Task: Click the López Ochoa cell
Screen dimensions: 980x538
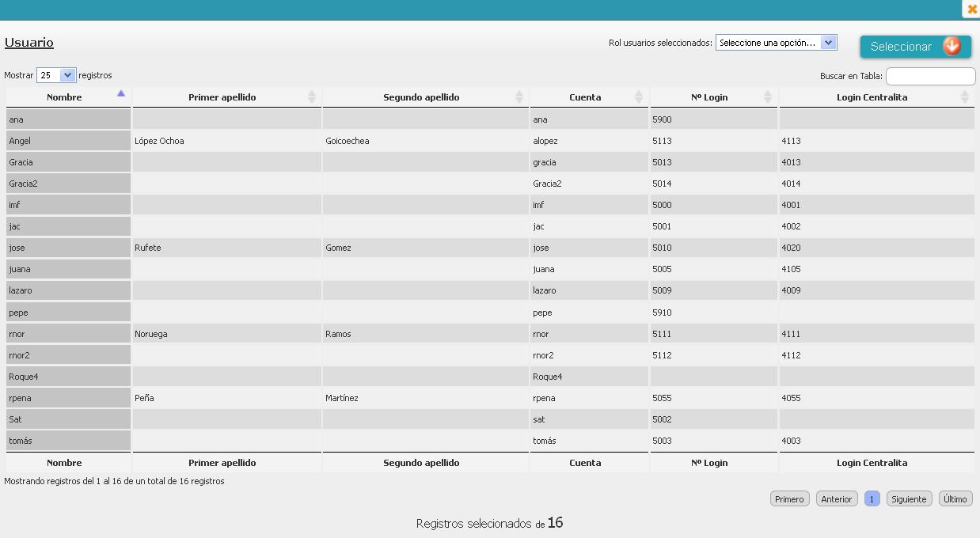Action: click(x=226, y=141)
